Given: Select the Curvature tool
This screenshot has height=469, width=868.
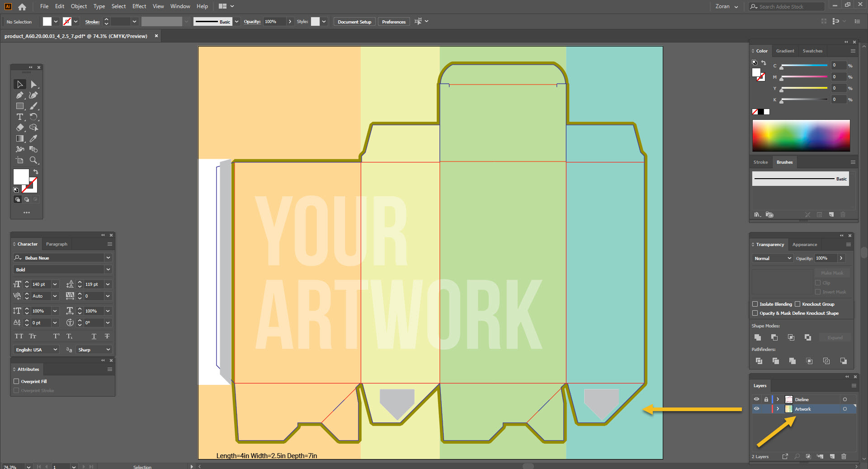Looking at the screenshot, I should (33, 95).
